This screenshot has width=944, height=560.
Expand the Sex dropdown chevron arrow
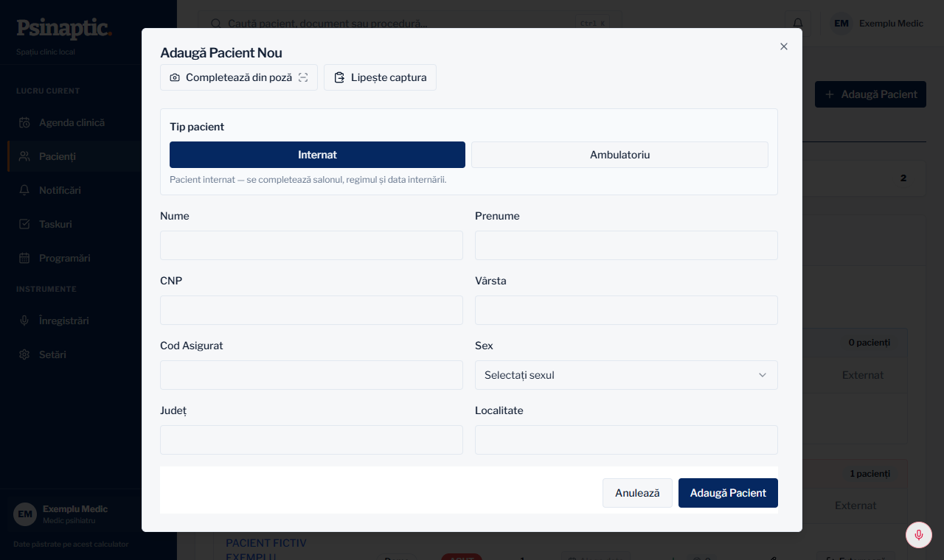pyautogui.click(x=763, y=375)
